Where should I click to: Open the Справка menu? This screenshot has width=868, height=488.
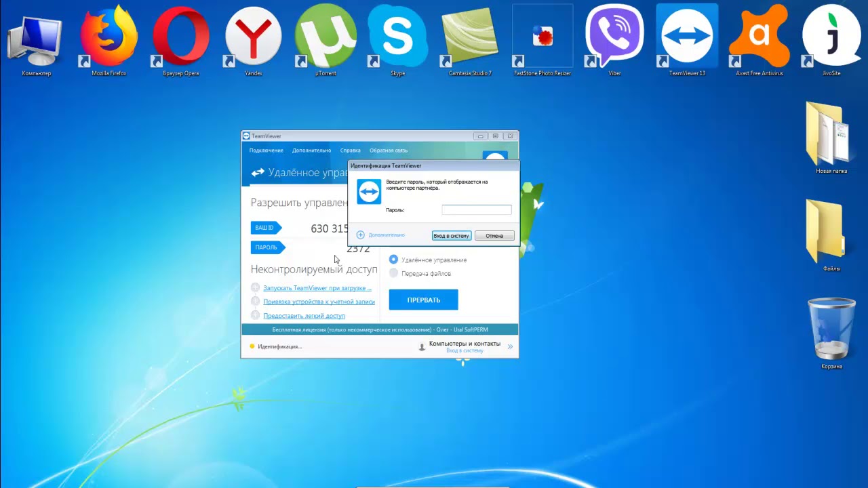[351, 150]
